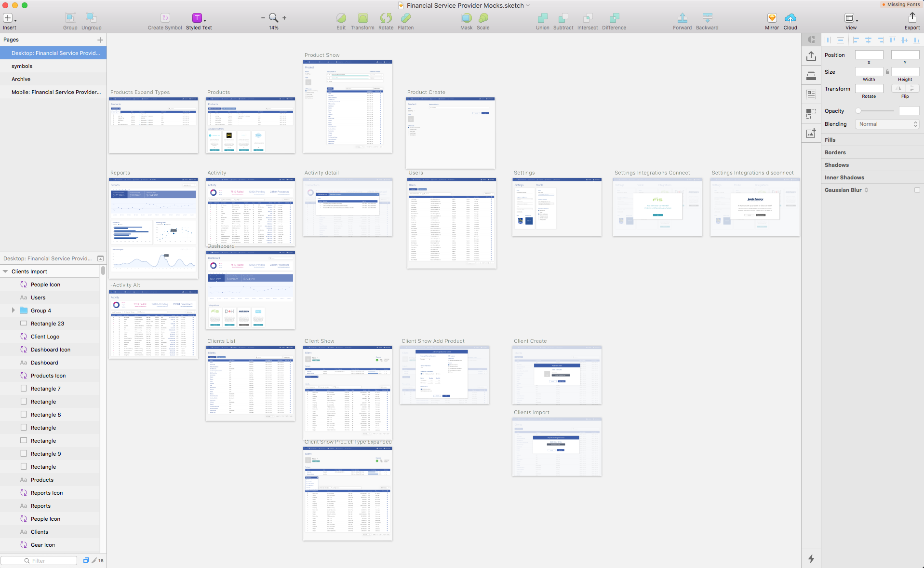Click the Group tool icon
The height and width of the screenshot is (568, 924).
click(x=70, y=18)
